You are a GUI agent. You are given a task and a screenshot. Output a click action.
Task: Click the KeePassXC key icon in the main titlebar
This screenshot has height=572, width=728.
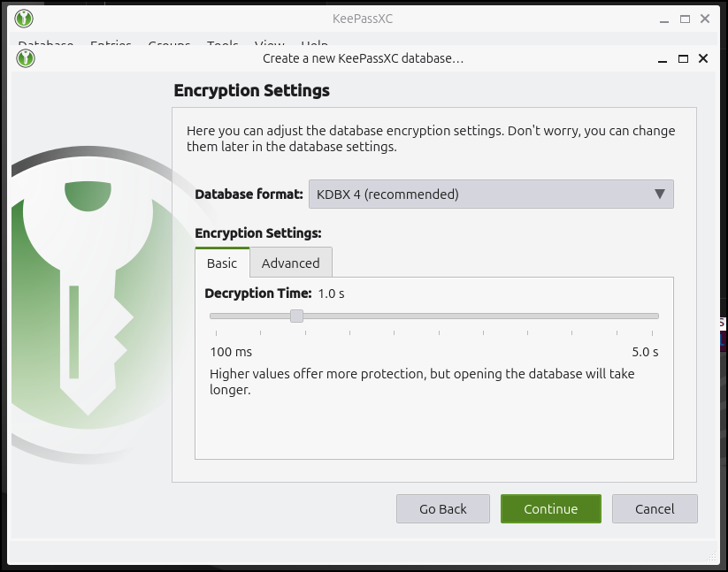(x=23, y=18)
